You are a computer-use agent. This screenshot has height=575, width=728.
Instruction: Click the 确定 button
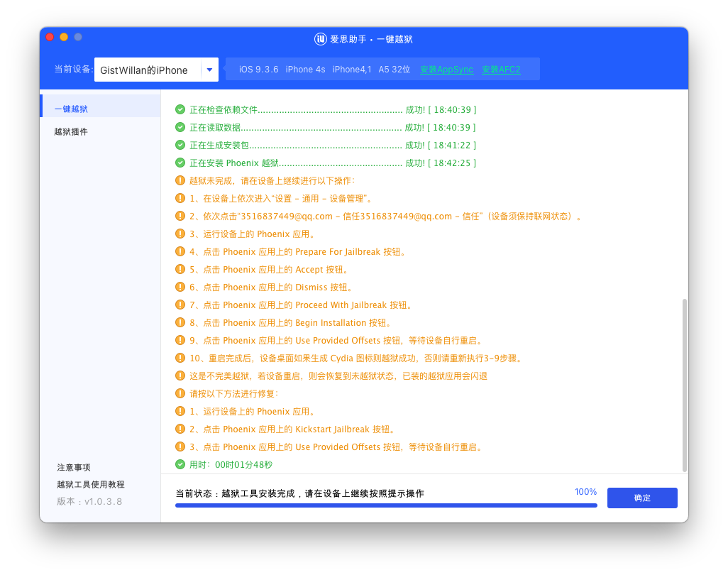642,498
